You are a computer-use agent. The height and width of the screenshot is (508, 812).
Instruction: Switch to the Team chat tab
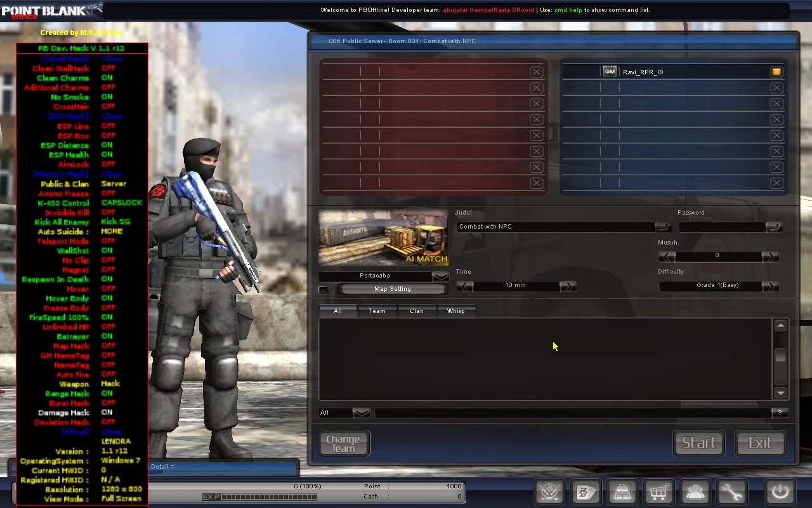pyautogui.click(x=377, y=311)
